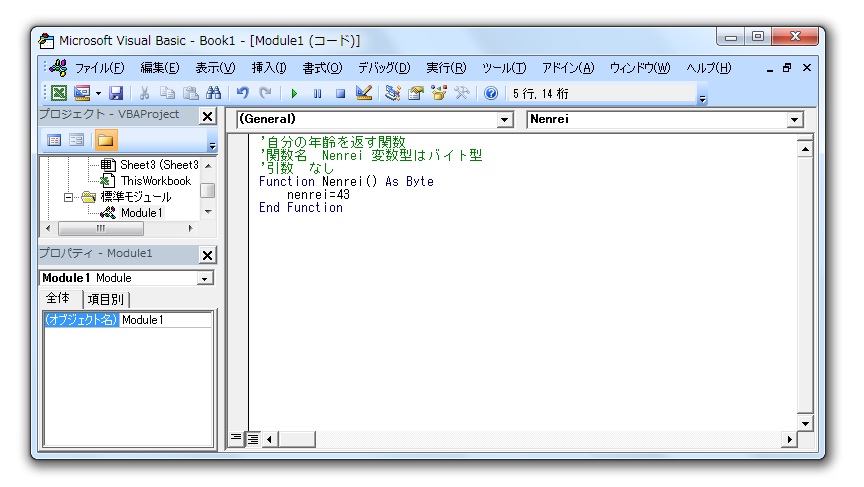This screenshot has height=487, width=864.
Task: Click the VBA icon left of ファイル menu
Action: pos(58,68)
